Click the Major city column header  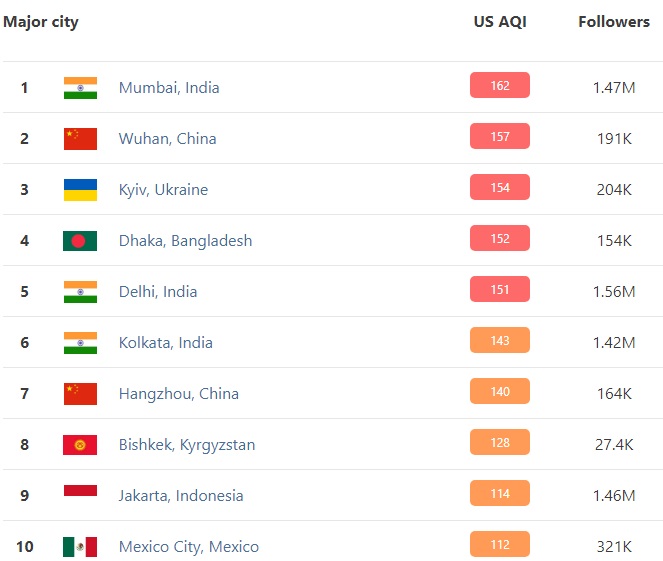point(41,22)
